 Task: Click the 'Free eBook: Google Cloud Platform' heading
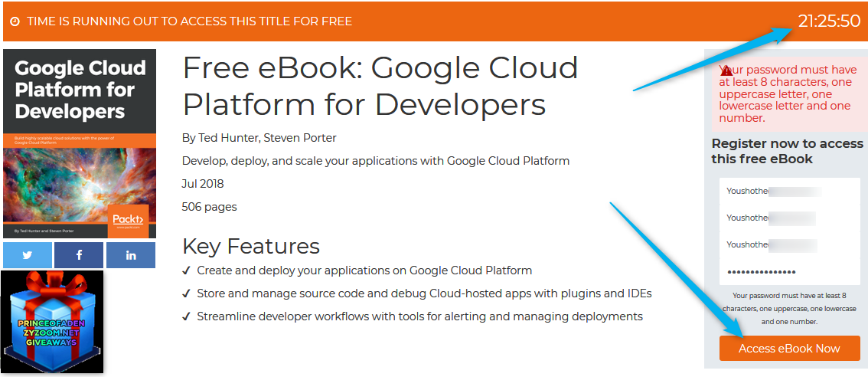click(x=380, y=86)
